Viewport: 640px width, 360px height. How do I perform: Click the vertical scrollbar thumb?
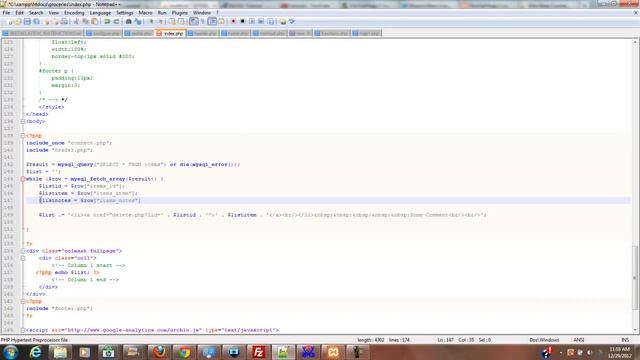point(635,278)
